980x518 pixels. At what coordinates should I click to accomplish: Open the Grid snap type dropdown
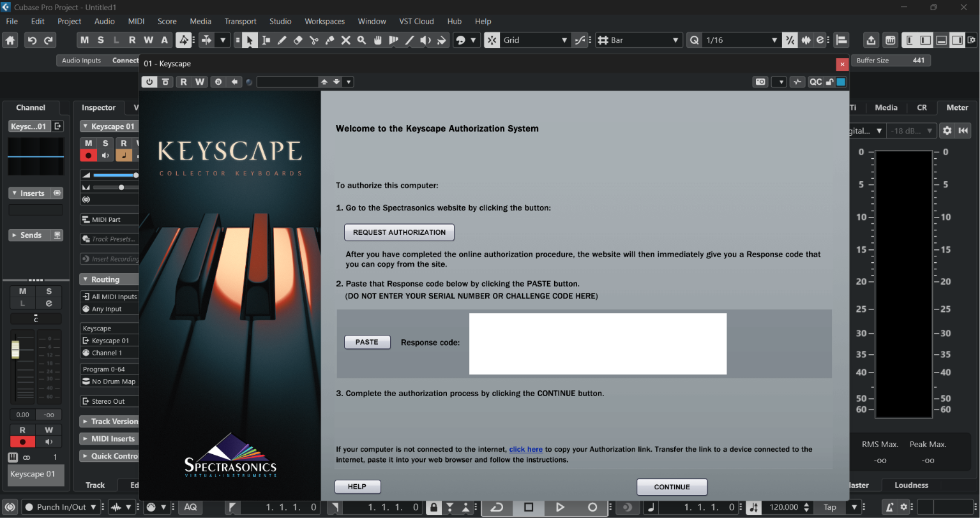pos(535,40)
